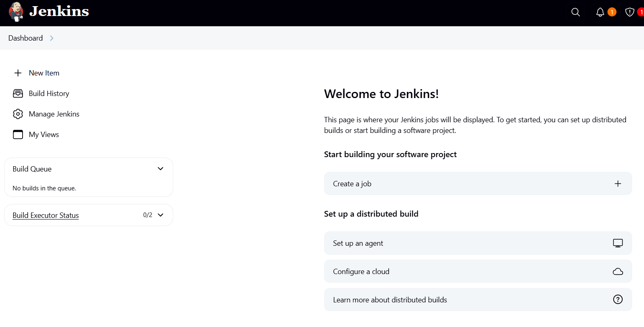Click Create a job
This screenshot has width=644, height=327.
click(478, 184)
